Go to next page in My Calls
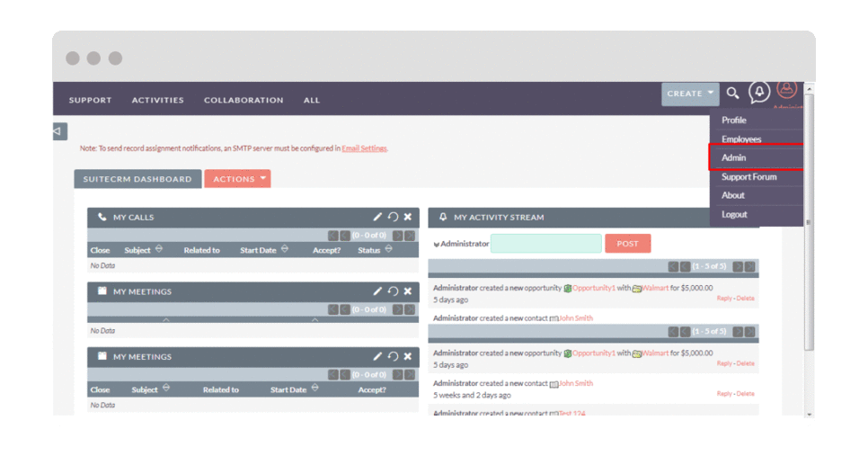 click(x=397, y=235)
